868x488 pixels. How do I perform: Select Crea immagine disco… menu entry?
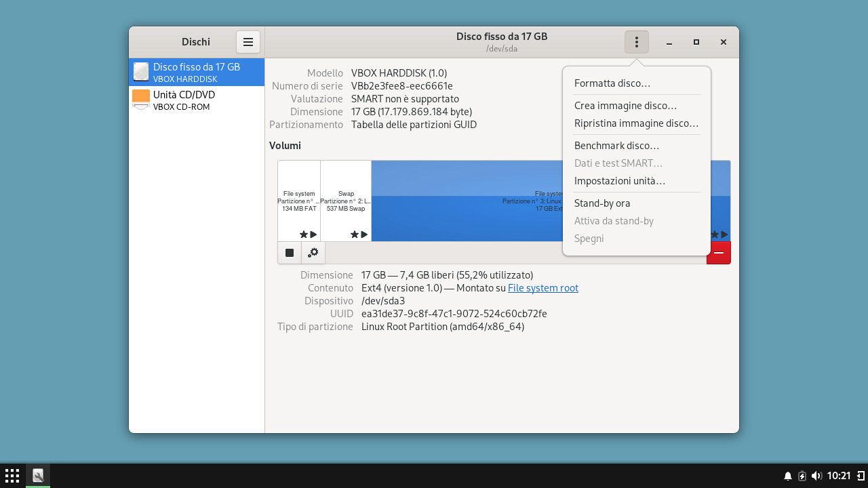(x=625, y=106)
